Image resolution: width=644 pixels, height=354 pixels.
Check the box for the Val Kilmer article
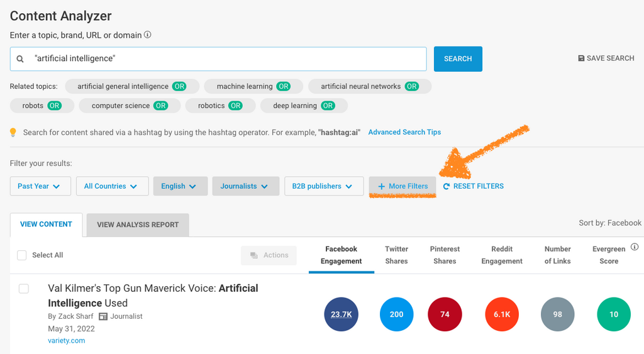24,289
